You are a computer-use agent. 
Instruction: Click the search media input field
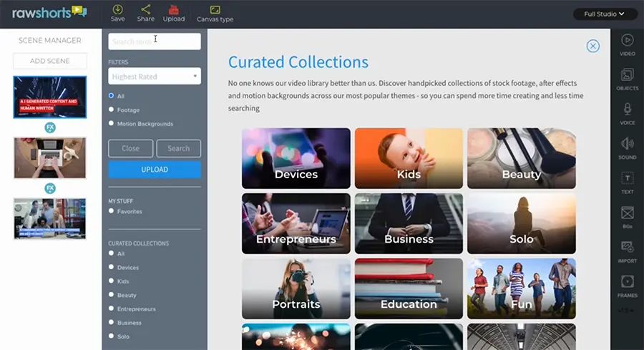click(x=155, y=42)
